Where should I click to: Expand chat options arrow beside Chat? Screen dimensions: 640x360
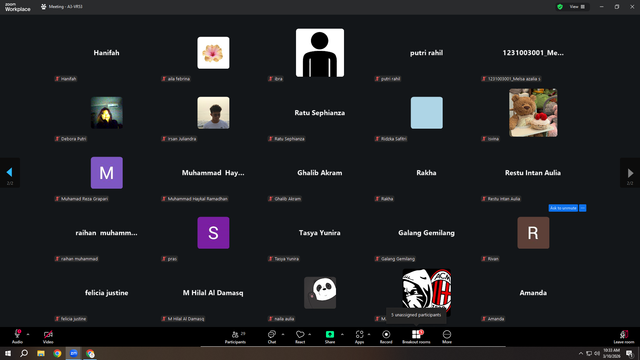click(283, 334)
